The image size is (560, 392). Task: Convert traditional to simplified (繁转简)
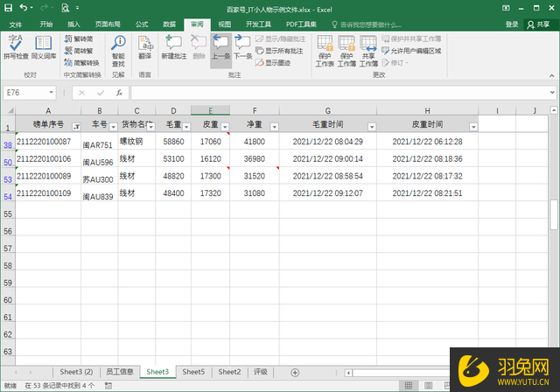(x=79, y=38)
